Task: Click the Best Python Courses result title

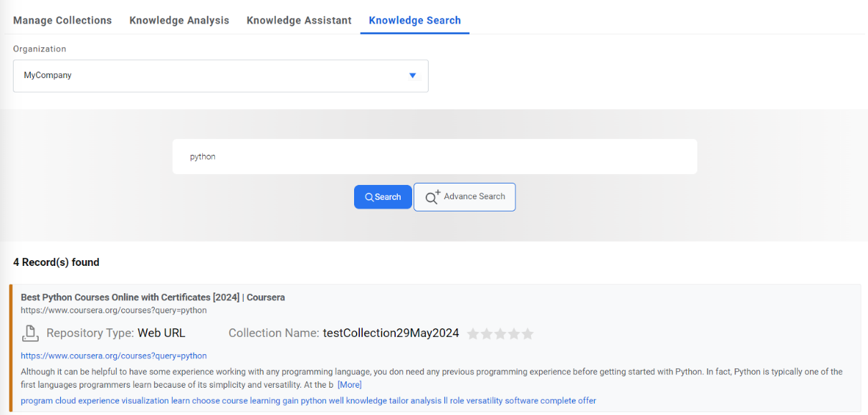Action: (x=153, y=297)
